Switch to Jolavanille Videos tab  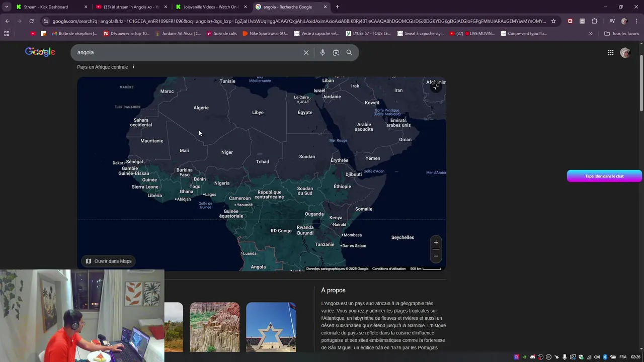(x=211, y=7)
